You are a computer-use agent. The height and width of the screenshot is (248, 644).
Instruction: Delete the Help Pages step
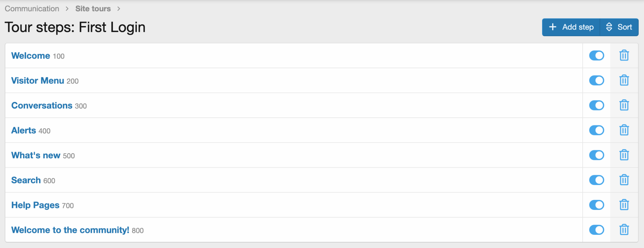pos(624,205)
